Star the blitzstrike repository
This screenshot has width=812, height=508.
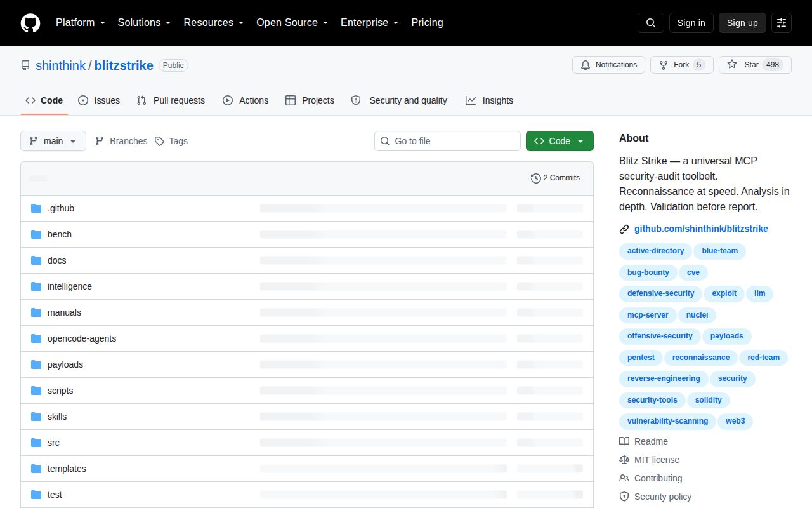(x=755, y=65)
